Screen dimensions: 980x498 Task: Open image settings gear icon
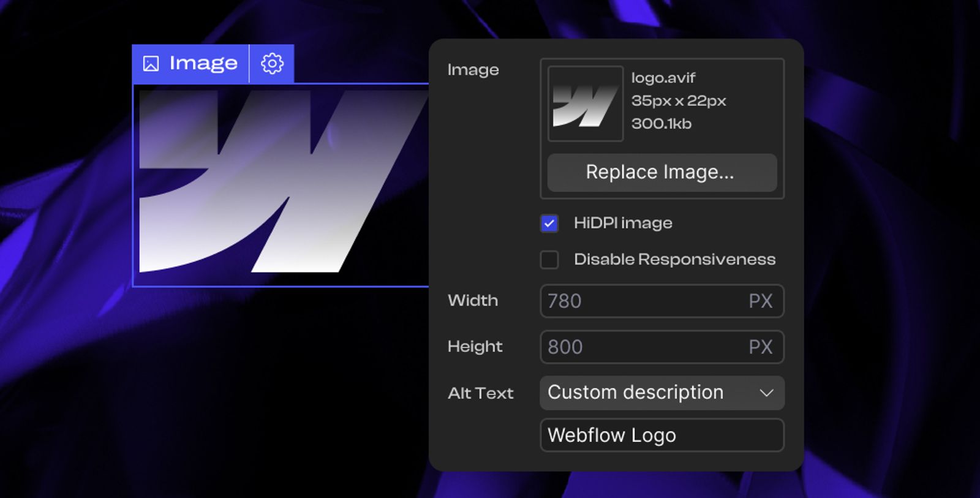pyautogui.click(x=272, y=64)
